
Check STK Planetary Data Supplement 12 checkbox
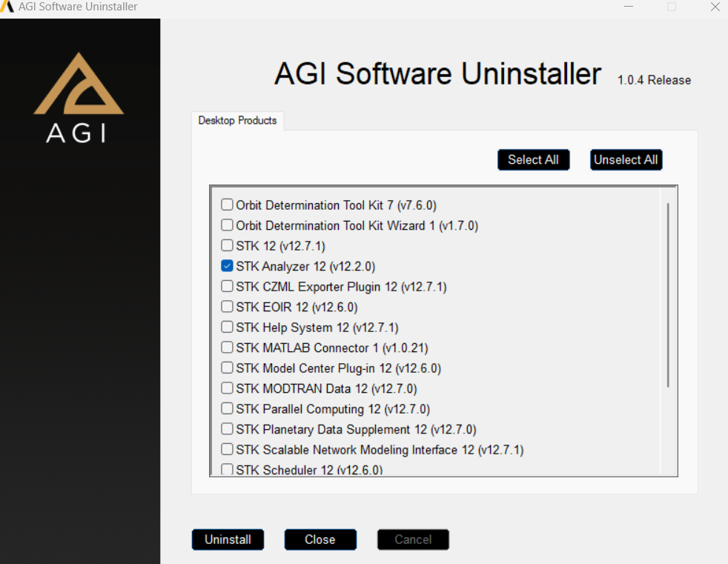pyautogui.click(x=227, y=429)
